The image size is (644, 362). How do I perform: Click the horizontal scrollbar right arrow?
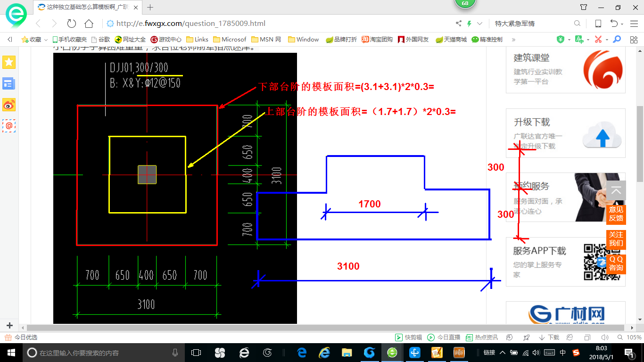point(632,327)
